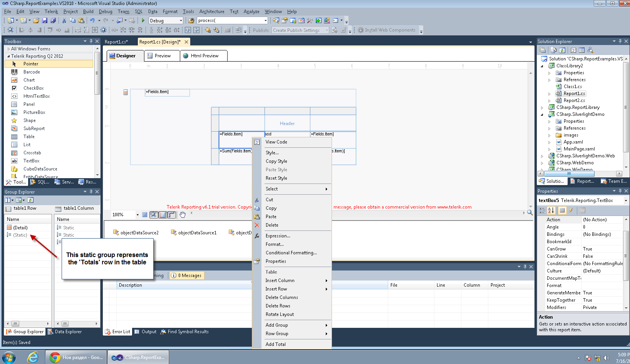The height and width of the screenshot is (364, 630).
Task: Choose Conditional Formatting from context menu
Action: pyautogui.click(x=291, y=253)
